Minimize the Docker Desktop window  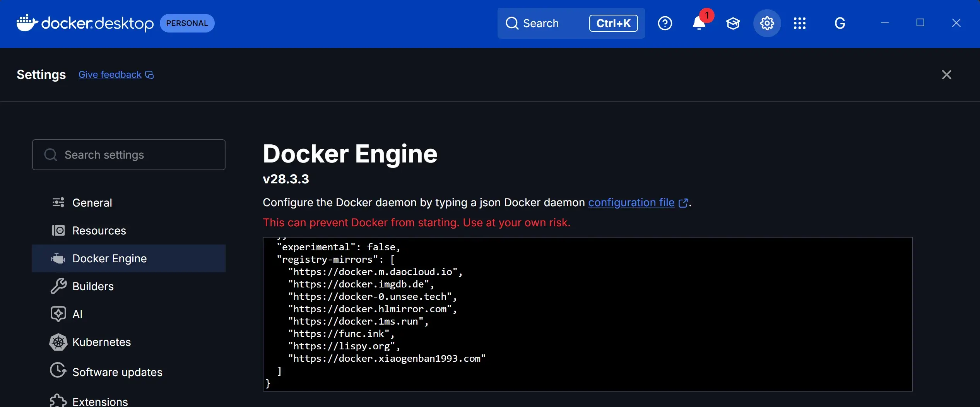pos(884,23)
